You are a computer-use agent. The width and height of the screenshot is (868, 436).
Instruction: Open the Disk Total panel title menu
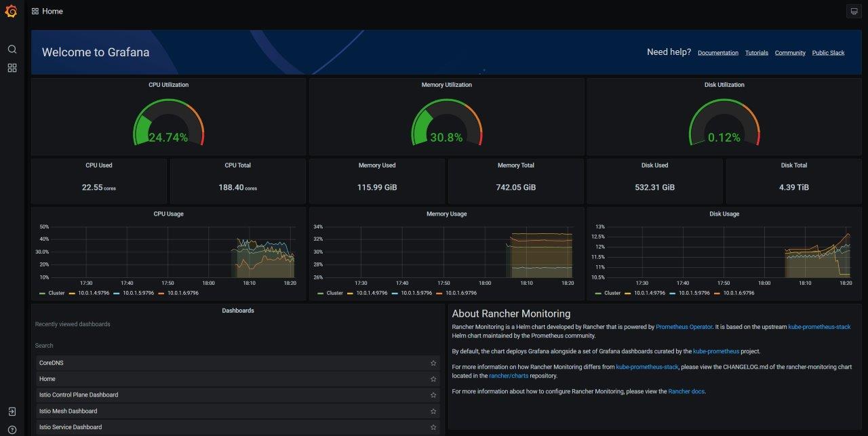point(794,165)
